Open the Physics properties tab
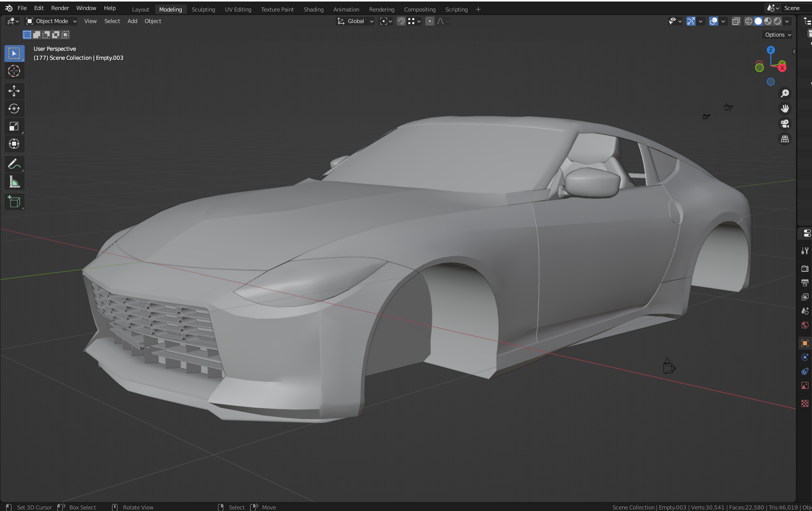Screen dimensions: 812x511 [805, 357]
